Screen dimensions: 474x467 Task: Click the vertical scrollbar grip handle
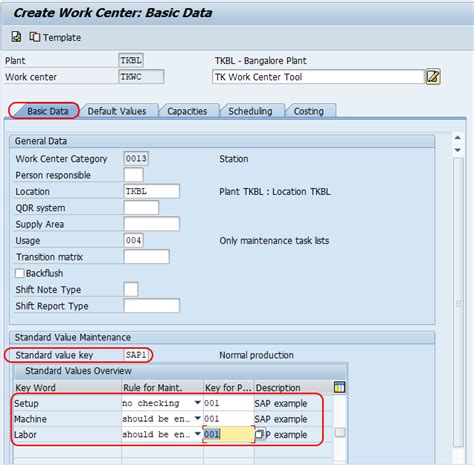click(x=458, y=303)
